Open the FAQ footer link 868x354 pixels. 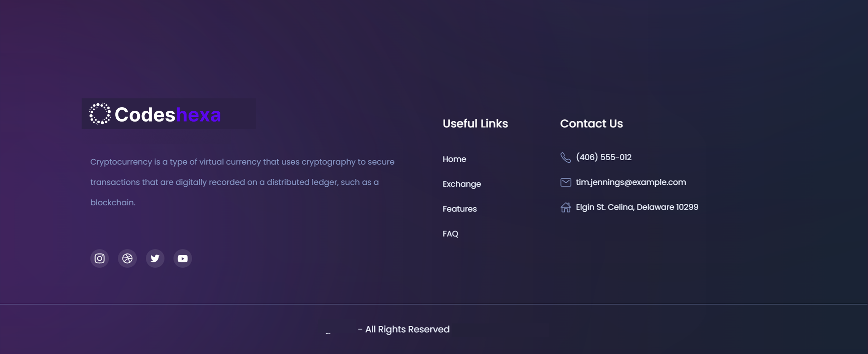point(450,234)
